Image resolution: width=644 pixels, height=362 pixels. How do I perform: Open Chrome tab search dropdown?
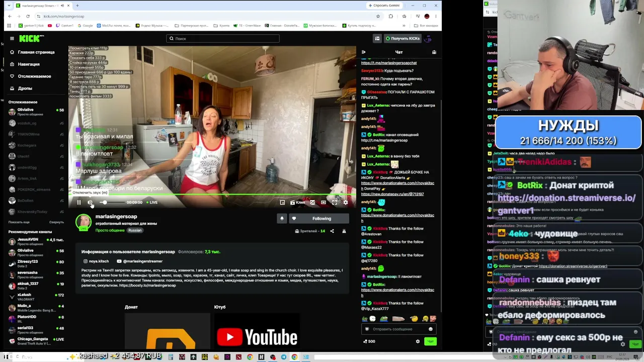click(10, 6)
